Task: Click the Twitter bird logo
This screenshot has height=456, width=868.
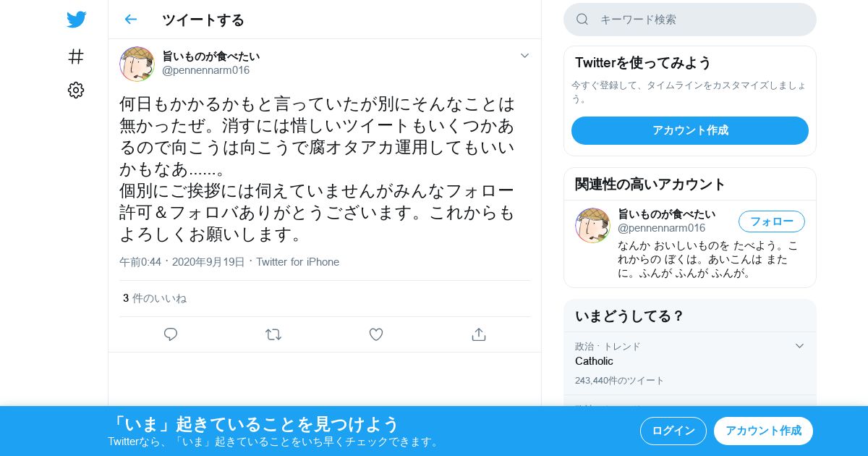Action: click(76, 20)
